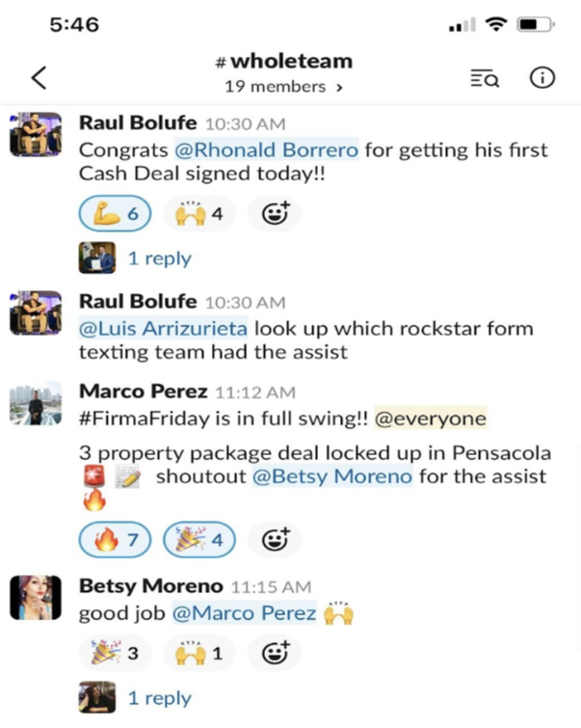Add reaction to Raul's congrats message
This screenshot has width=581, height=728.
pyautogui.click(x=275, y=214)
